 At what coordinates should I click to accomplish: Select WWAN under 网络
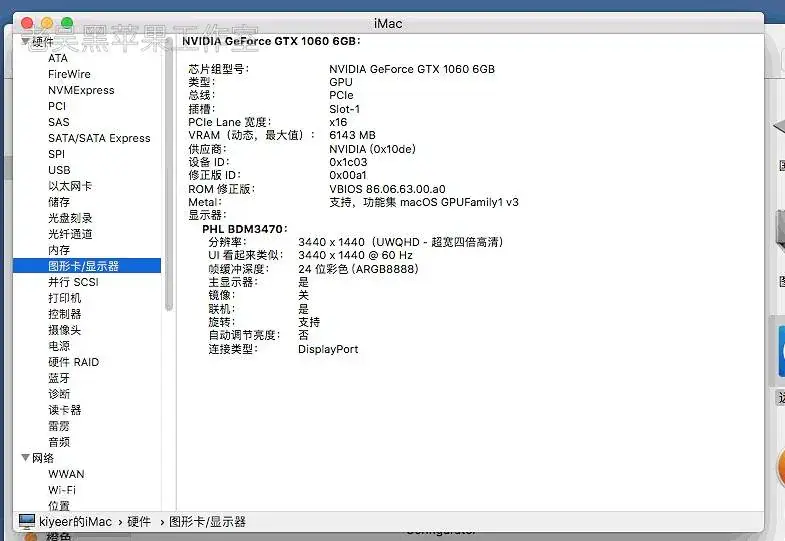coord(66,474)
